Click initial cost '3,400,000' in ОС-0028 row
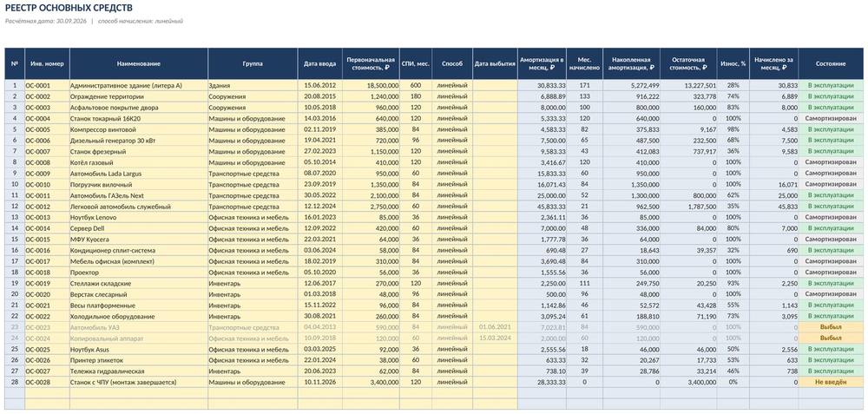Screen dimensions: 868x414 pos(371,383)
